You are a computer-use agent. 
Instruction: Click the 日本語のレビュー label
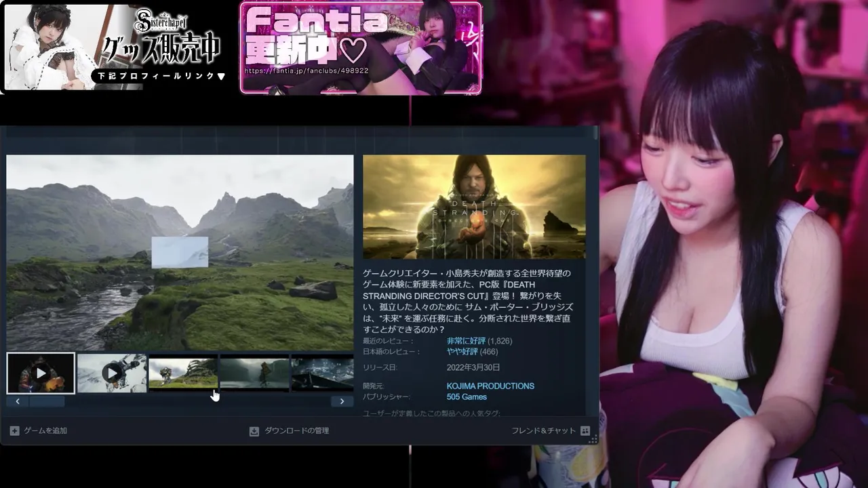pyautogui.click(x=391, y=352)
